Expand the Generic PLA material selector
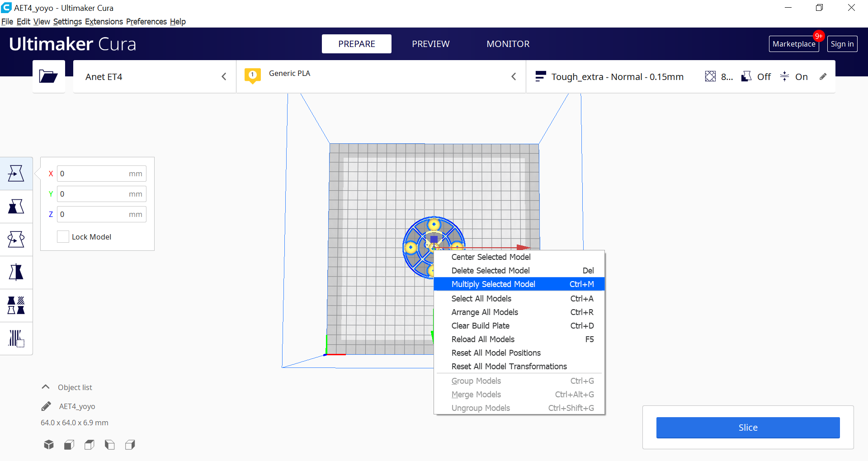868x461 pixels. tap(381, 77)
